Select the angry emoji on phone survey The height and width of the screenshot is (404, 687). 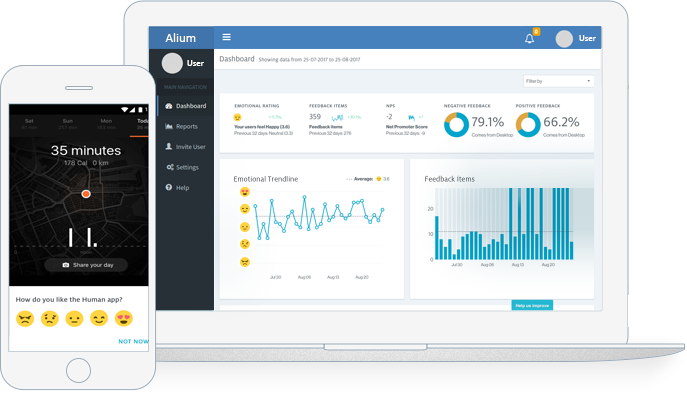pyautogui.click(x=25, y=319)
